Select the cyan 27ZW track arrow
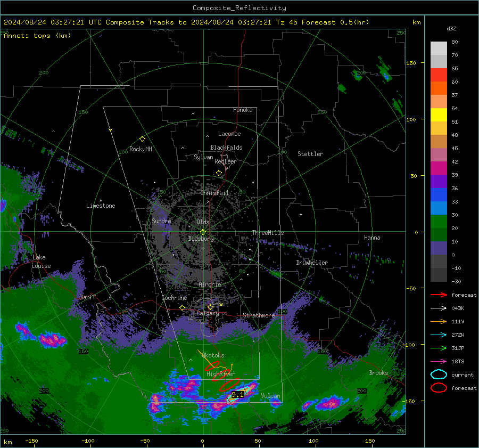Viewport: 479px width, 448px height. 439,335
